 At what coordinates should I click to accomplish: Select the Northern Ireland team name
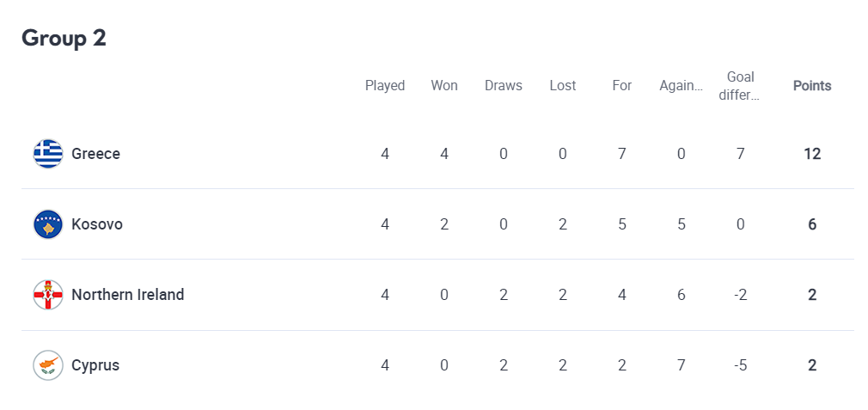coord(128,295)
